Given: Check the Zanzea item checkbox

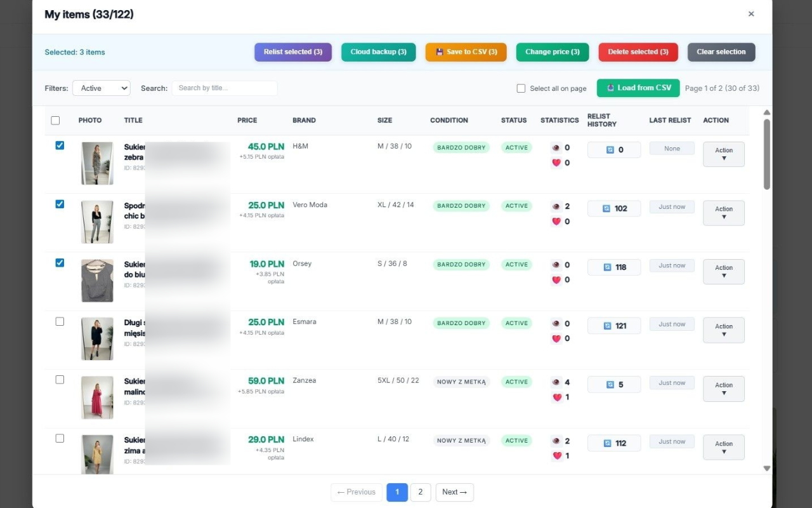Looking at the screenshot, I should pyautogui.click(x=60, y=380).
